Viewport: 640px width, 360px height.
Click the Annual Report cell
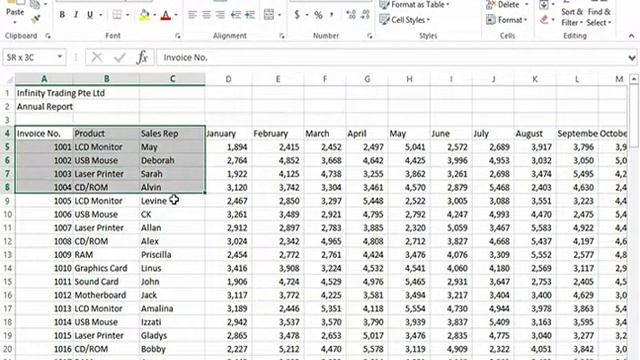point(44,107)
